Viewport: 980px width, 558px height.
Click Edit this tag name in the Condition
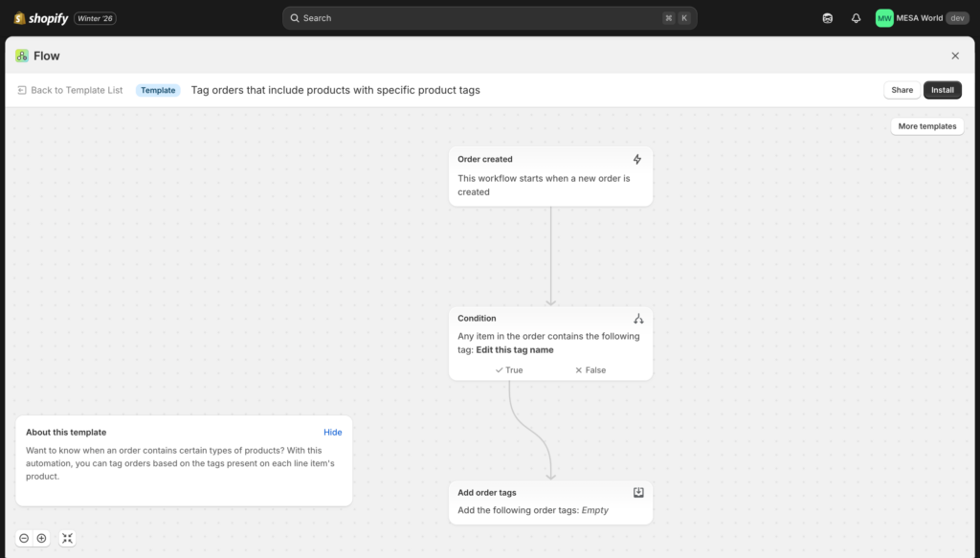514,349
